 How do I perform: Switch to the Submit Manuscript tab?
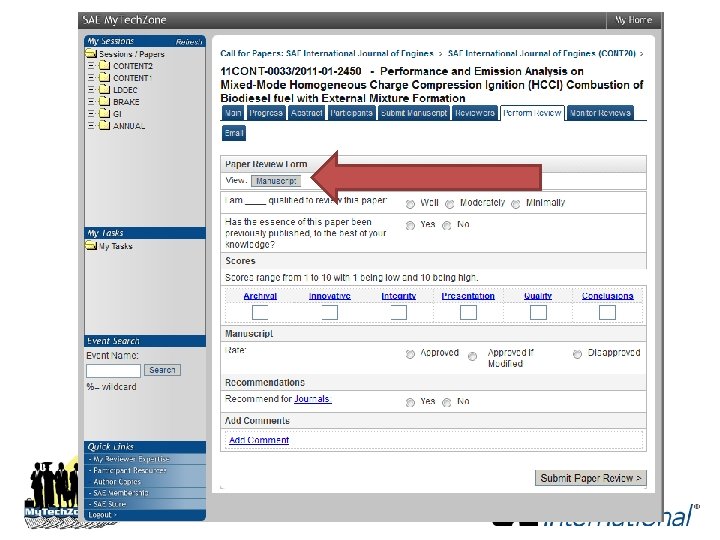(x=414, y=113)
